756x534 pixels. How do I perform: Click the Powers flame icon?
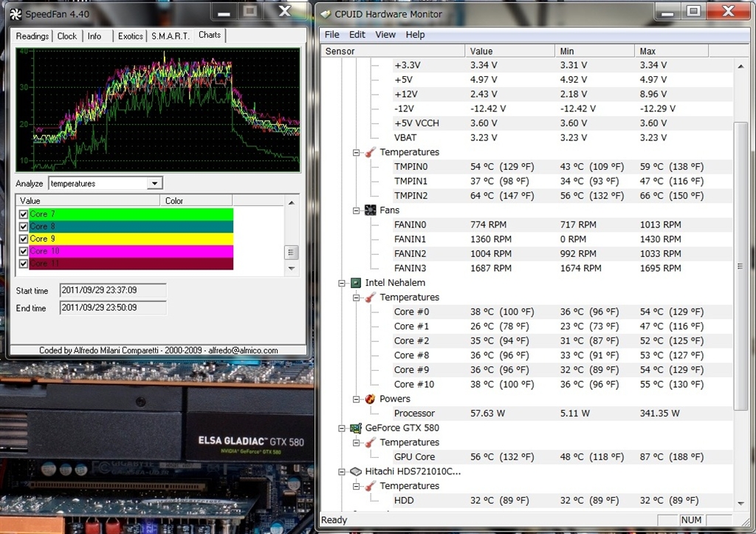(x=371, y=399)
